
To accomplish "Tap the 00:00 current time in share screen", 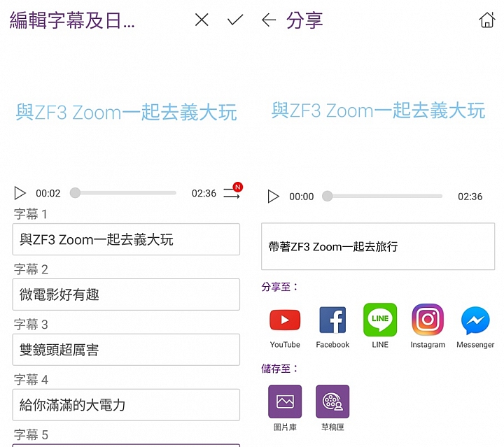I will [302, 197].
